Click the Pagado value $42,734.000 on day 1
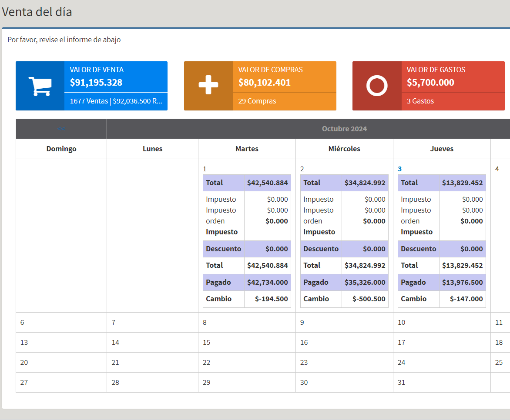The height and width of the screenshot is (420, 510). pos(267,283)
